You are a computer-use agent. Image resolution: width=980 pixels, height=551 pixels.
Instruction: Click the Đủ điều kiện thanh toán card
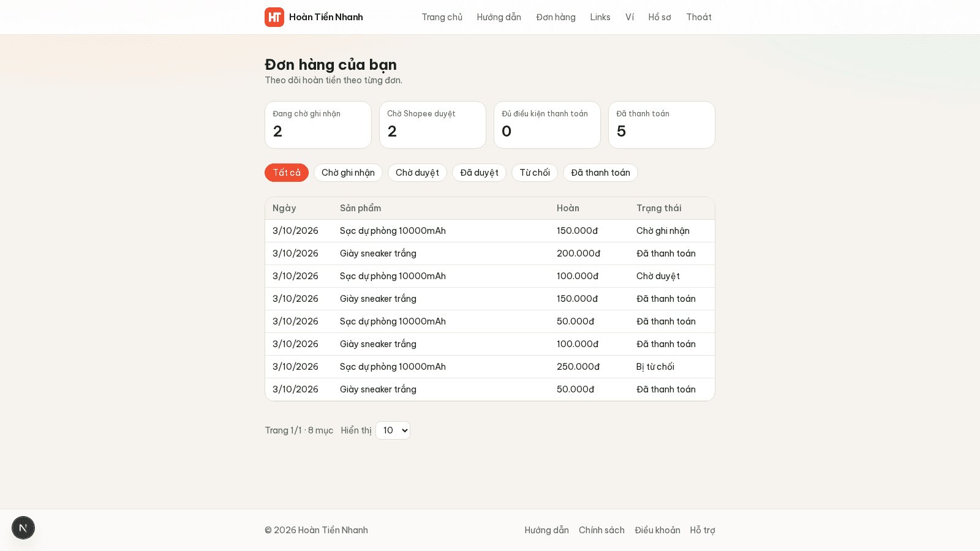(547, 125)
